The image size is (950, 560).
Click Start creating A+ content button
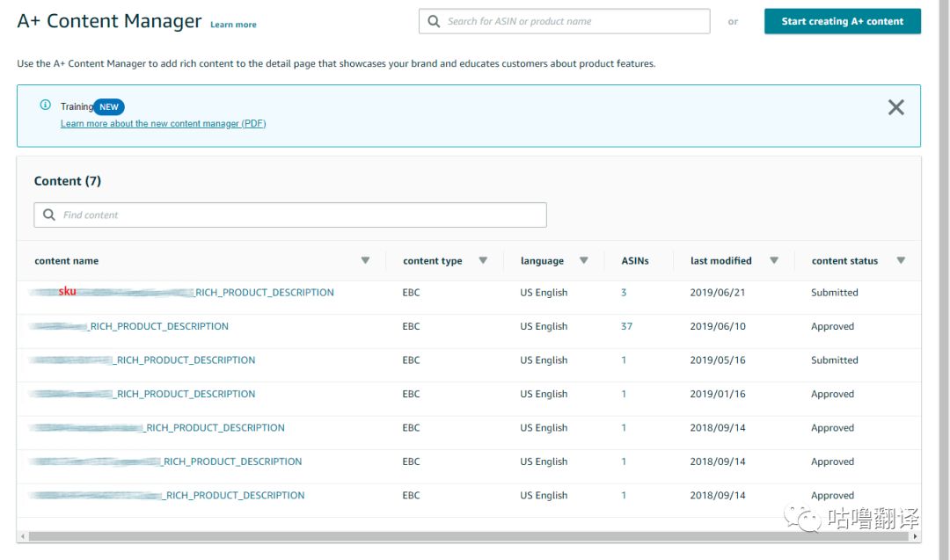point(842,21)
